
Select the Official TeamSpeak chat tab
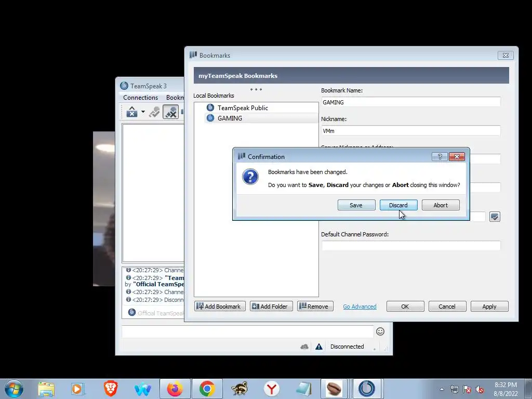[156, 313]
